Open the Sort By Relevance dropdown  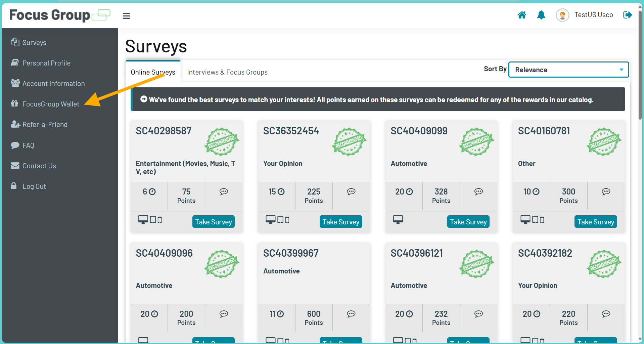568,70
